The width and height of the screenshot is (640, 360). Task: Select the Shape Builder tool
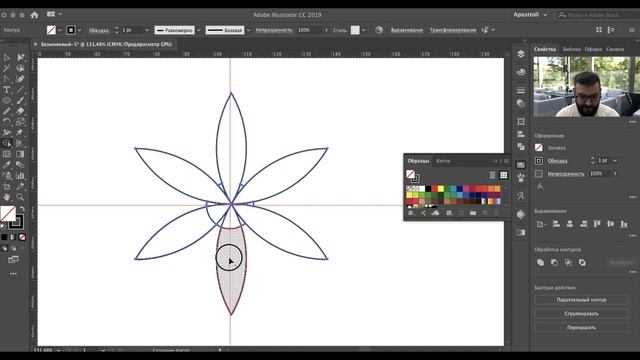point(7,143)
